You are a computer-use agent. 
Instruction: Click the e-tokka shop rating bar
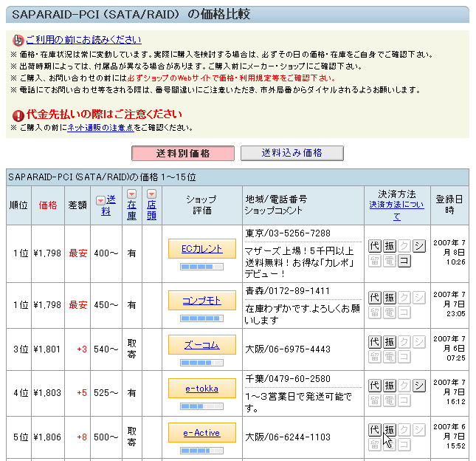(202, 406)
